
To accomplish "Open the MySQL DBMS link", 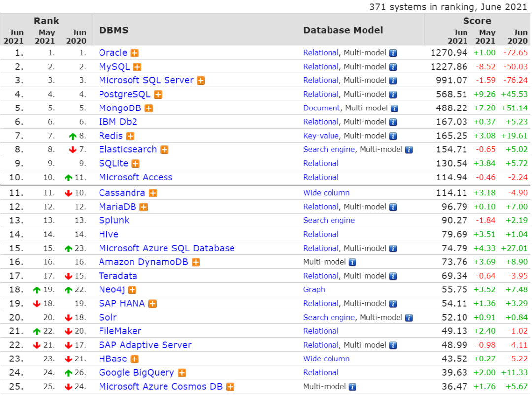I will (114, 67).
